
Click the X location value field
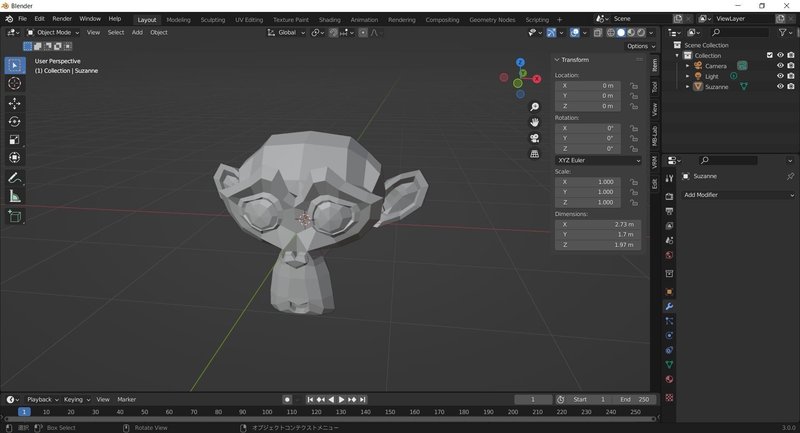(x=588, y=86)
